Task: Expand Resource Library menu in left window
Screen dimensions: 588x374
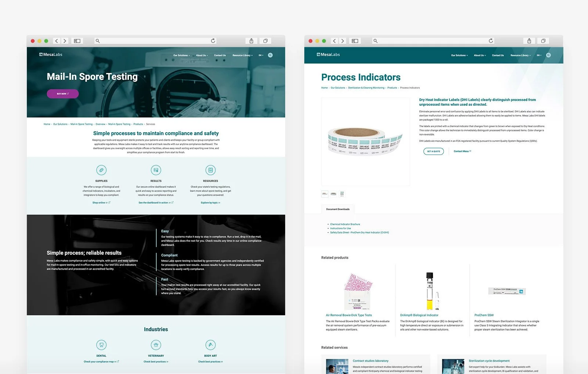Action: coord(243,55)
